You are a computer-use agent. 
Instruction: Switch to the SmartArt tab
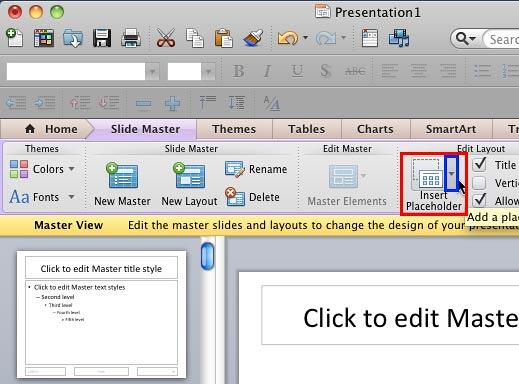451,129
